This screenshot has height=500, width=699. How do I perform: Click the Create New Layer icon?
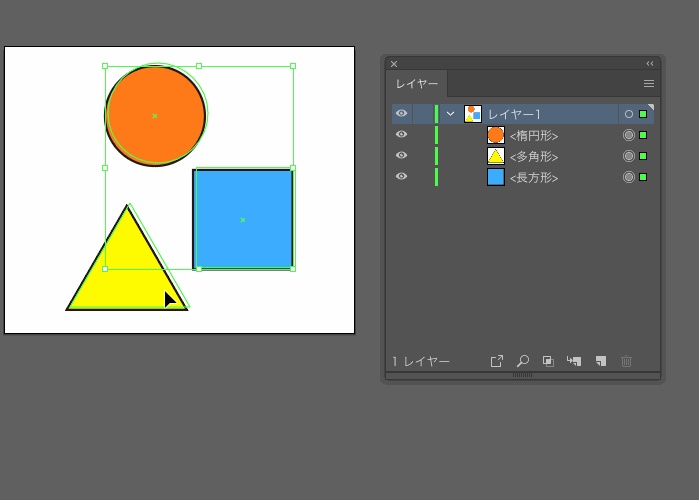(601, 361)
